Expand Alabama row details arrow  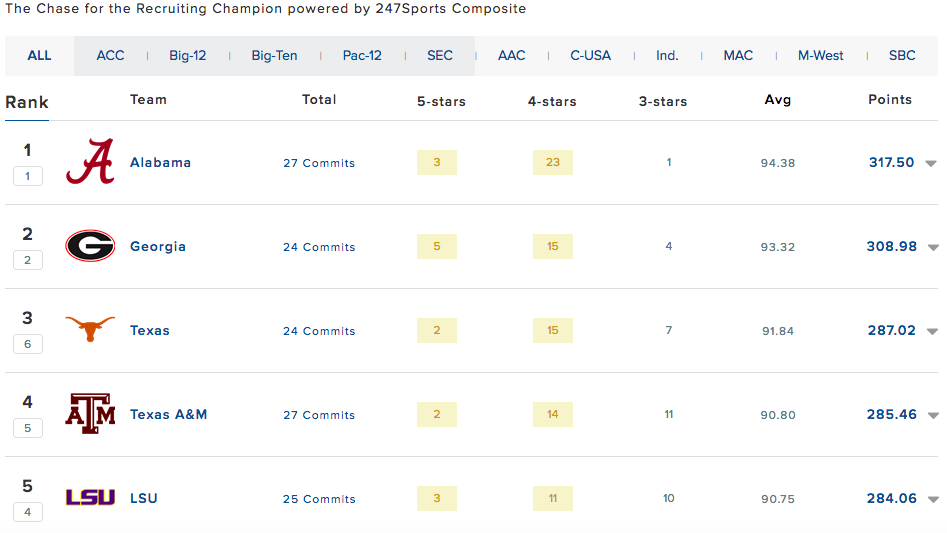tap(931, 164)
